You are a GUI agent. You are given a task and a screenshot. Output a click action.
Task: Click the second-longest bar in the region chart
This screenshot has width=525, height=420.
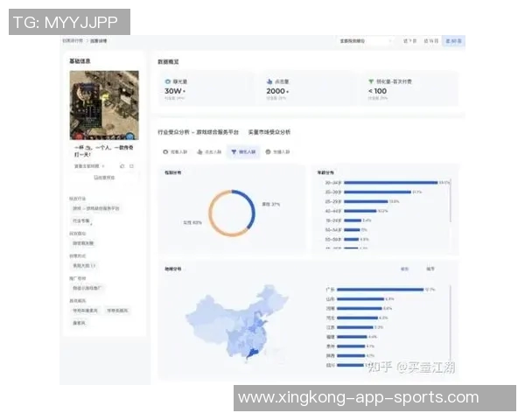point(360,298)
